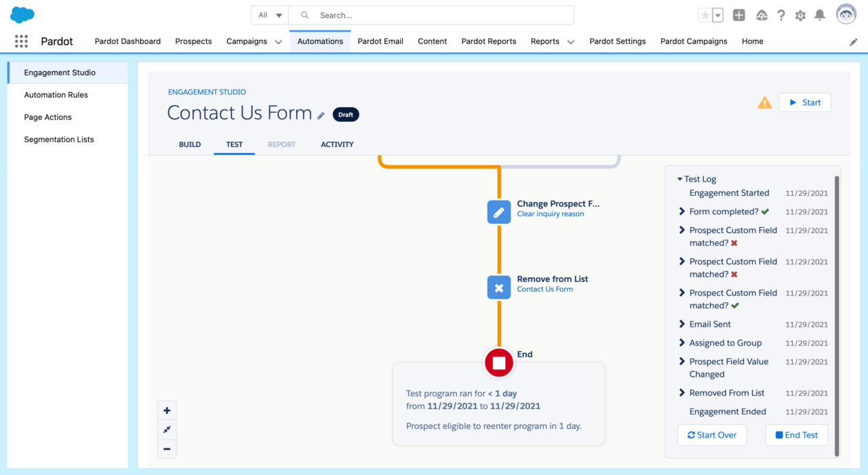Click the Pardot app name
This screenshot has height=475, width=868.
57,41
